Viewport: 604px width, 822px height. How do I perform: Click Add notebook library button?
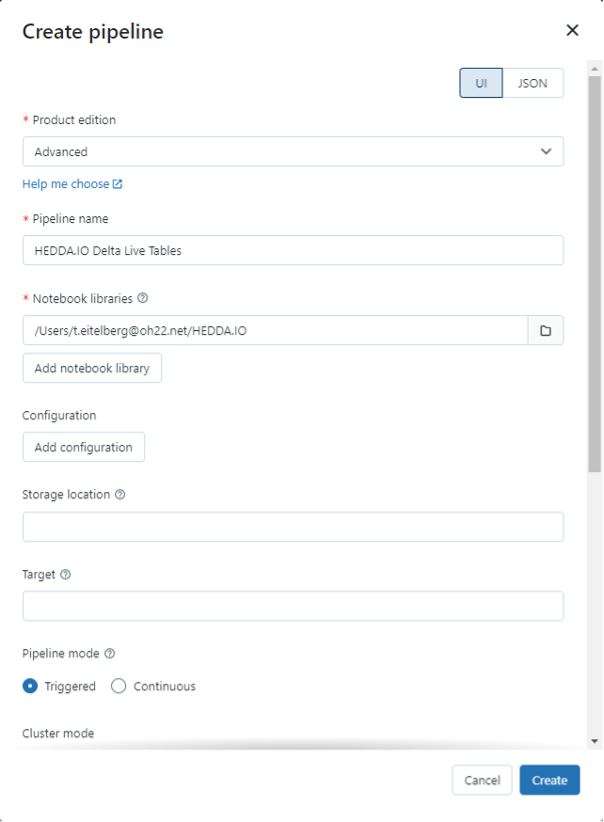coord(92,368)
